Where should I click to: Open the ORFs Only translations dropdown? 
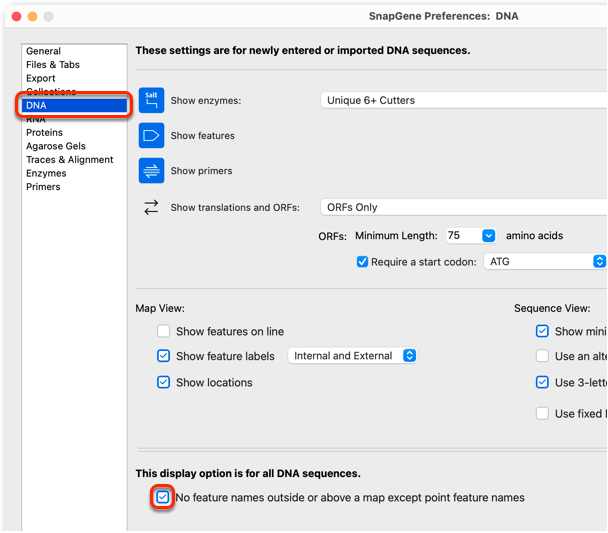(x=464, y=207)
